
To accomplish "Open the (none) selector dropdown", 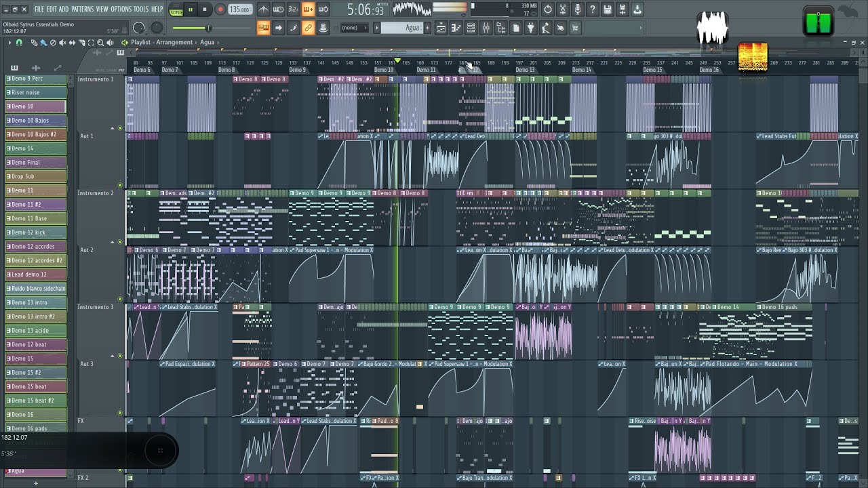I will 354,28.
